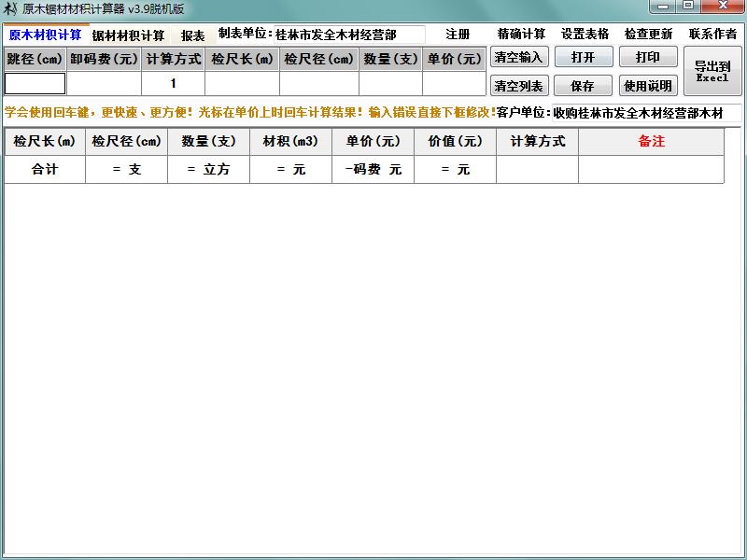Click the 检尺长(m) input cell
Image resolution: width=747 pixels, height=560 pixels.
point(242,83)
